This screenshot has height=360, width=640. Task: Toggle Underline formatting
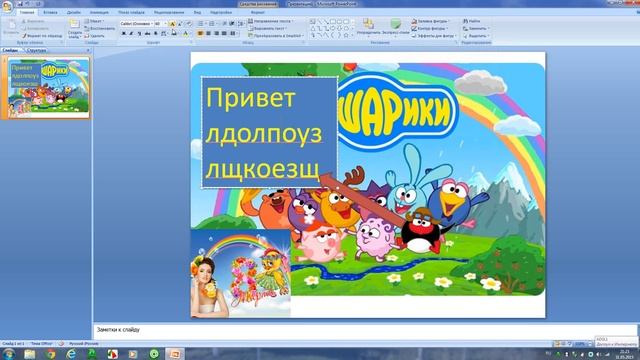pyautogui.click(x=139, y=33)
